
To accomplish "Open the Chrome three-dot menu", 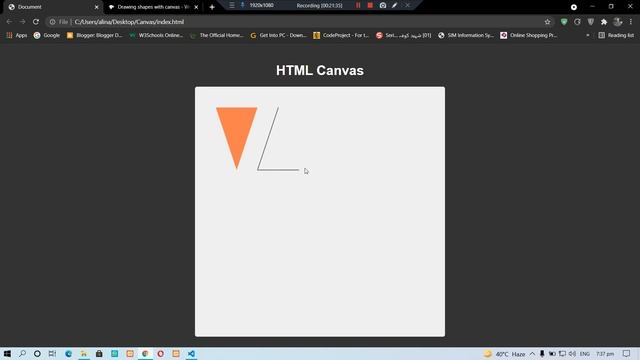I will pos(631,22).
